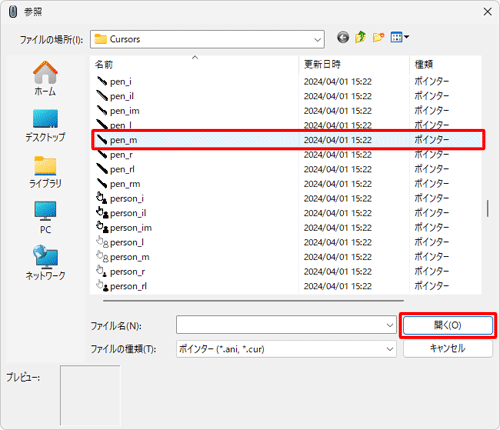Click date cell of person_r row
Screen dimensions: 500x430
pyautogui.click(x=338, y=271)
